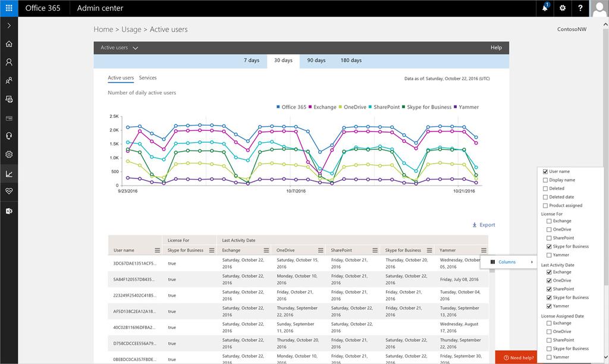Select user row AF5D138C2EA12A18
Image resolution: width=609 pixels, height=364 pixels.
pos(297,311)
